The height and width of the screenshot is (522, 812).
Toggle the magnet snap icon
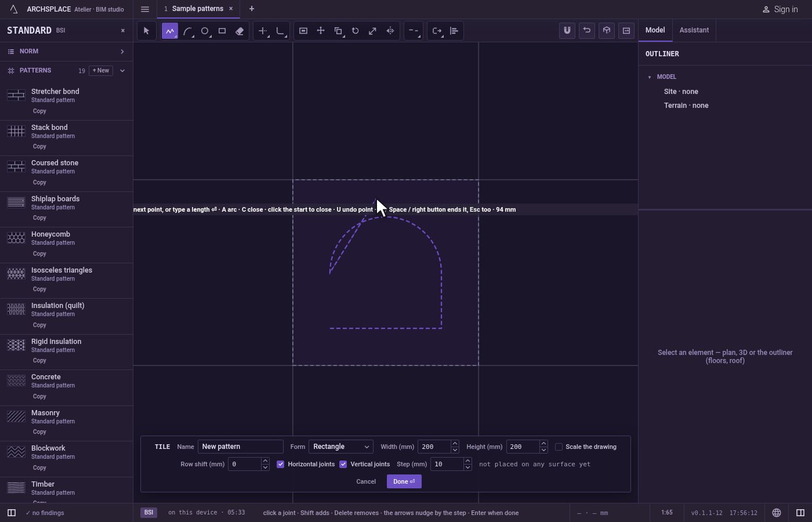[x=567, y=31]
